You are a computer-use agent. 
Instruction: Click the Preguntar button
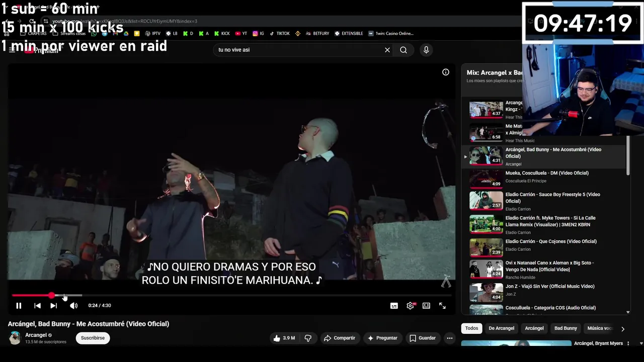pos(382,338)
